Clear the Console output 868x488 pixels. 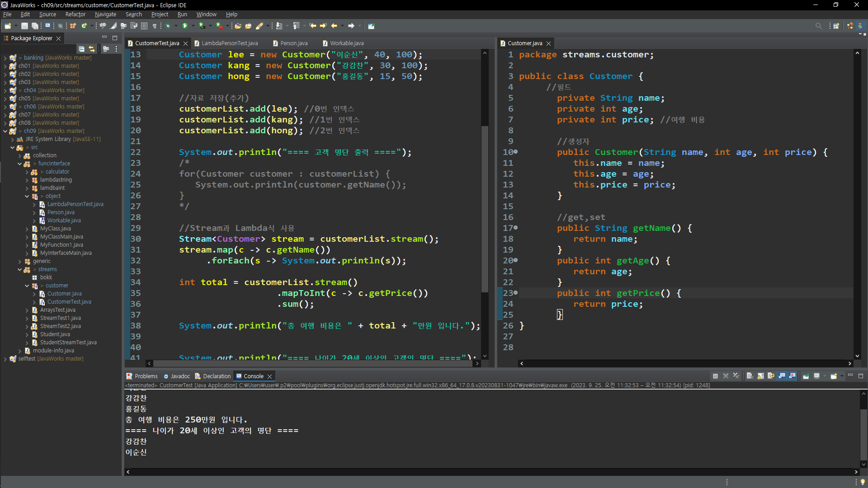[x=749, y=376]
